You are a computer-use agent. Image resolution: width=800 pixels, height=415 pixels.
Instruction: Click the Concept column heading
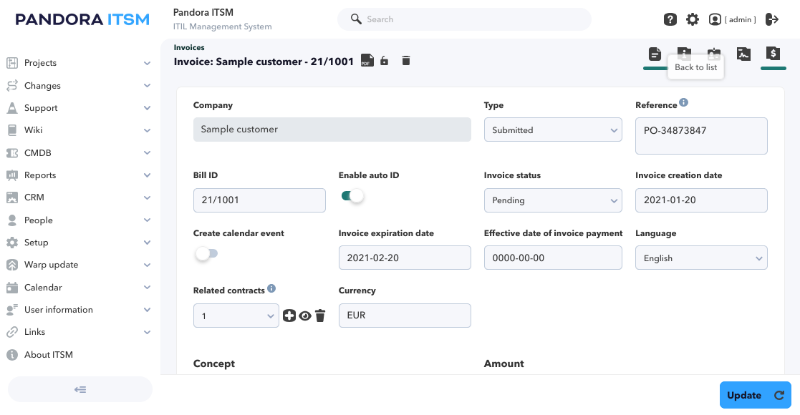pos(214,363)
